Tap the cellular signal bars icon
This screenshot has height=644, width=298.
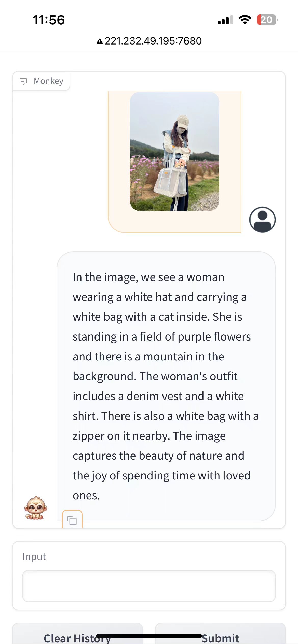pyautogui.click(x=225, y=20)
